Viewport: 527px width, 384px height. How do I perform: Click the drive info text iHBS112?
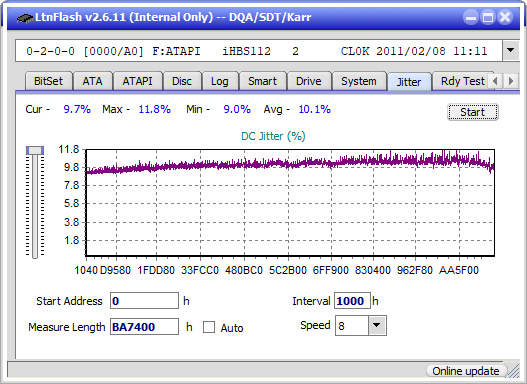point(246,51)
